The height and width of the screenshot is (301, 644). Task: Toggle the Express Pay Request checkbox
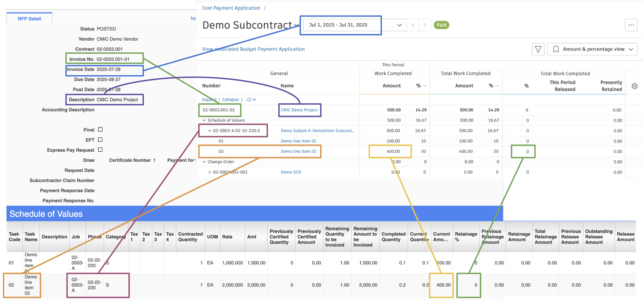pos(100,150)
